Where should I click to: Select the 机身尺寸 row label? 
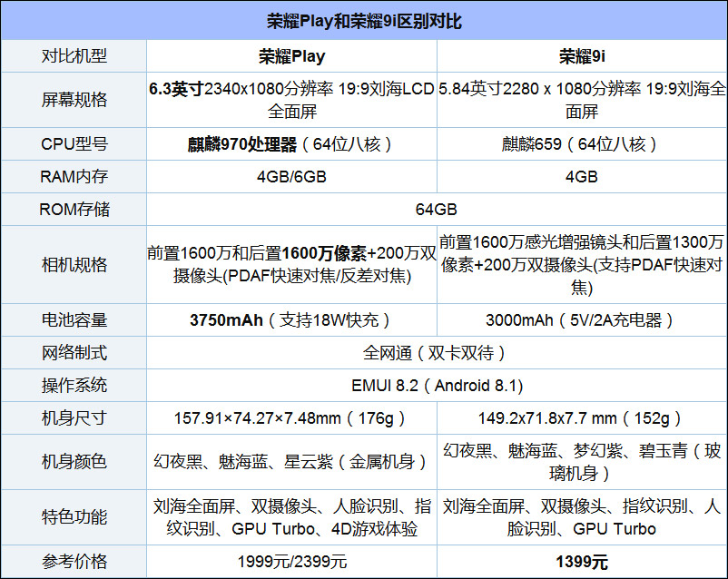point(74,417)
